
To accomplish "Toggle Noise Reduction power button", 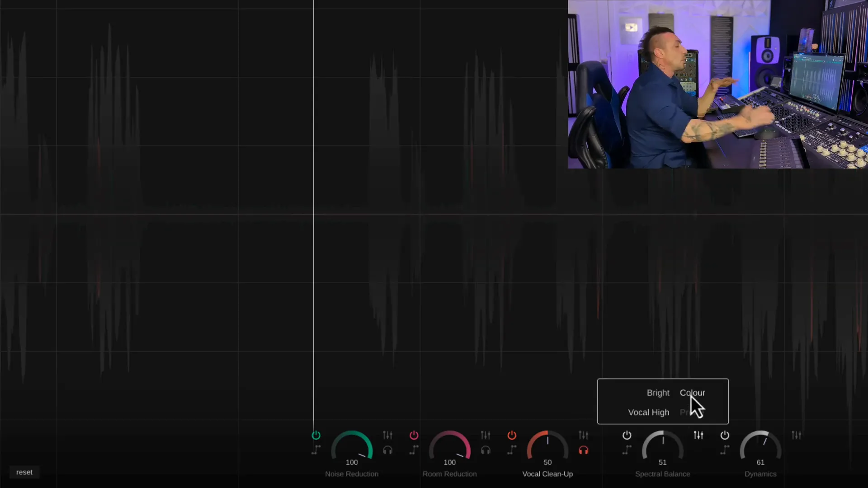I will 316,435.
